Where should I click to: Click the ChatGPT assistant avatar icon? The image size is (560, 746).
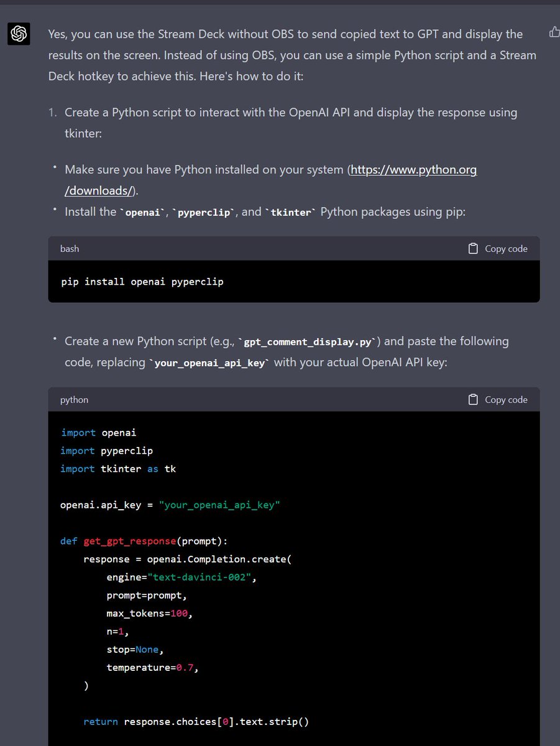(x=18, y=34)
